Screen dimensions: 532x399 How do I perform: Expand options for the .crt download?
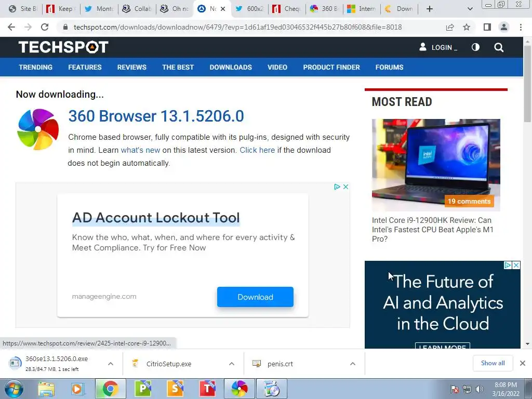[353, 364]
